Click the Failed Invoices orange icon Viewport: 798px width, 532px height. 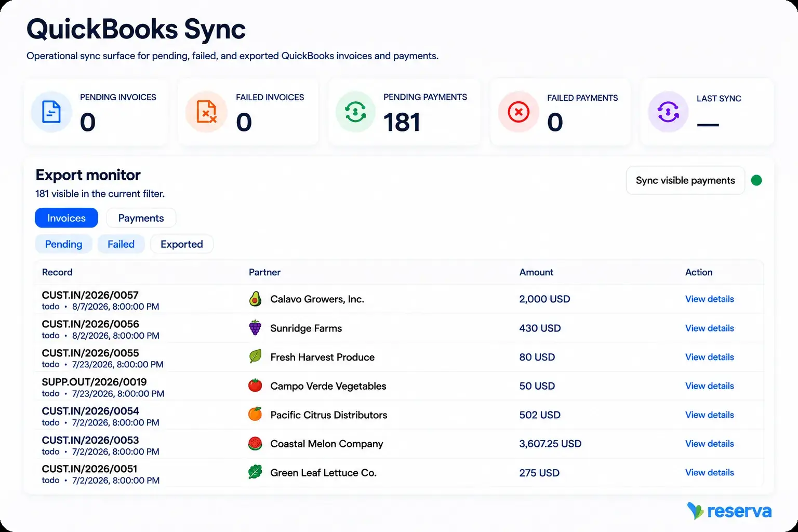click(x=206, y=112)
